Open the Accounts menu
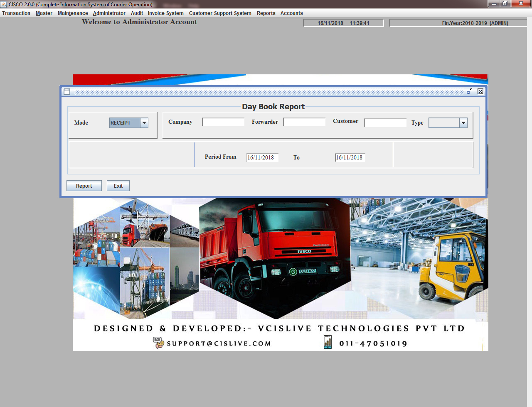The height and width of the screenshot is (407, 532). [291, 13]
